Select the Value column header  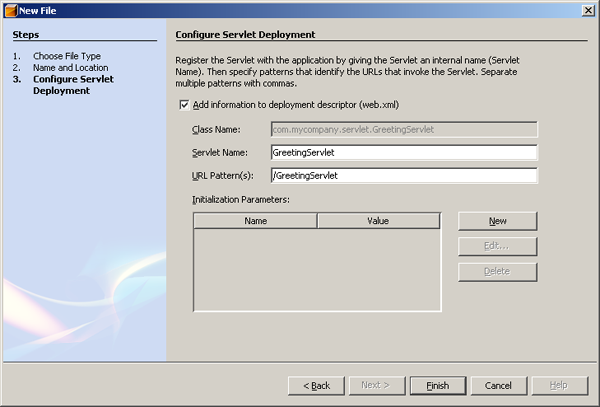pyautogui.click(x=378, y=221)
